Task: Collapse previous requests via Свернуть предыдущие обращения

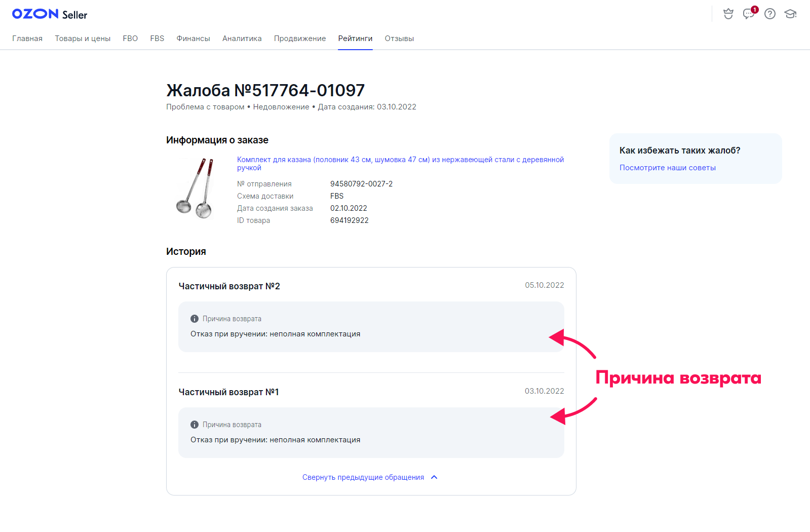Action: 363,477
